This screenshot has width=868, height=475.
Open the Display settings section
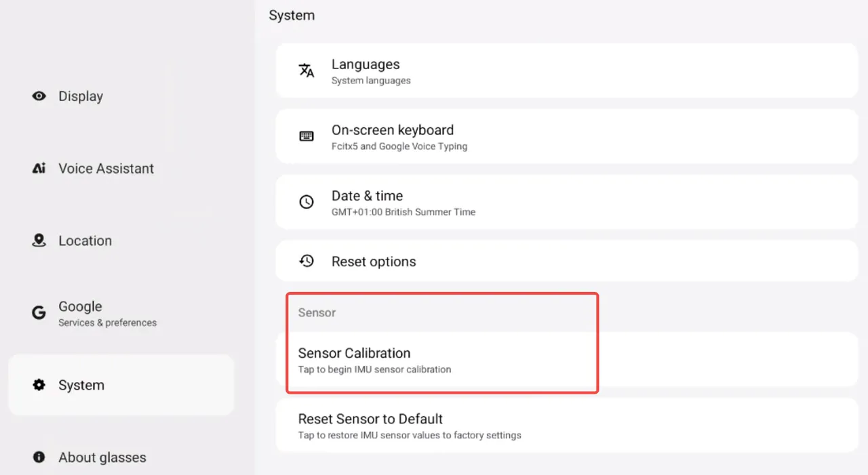[x=81, y=96]
